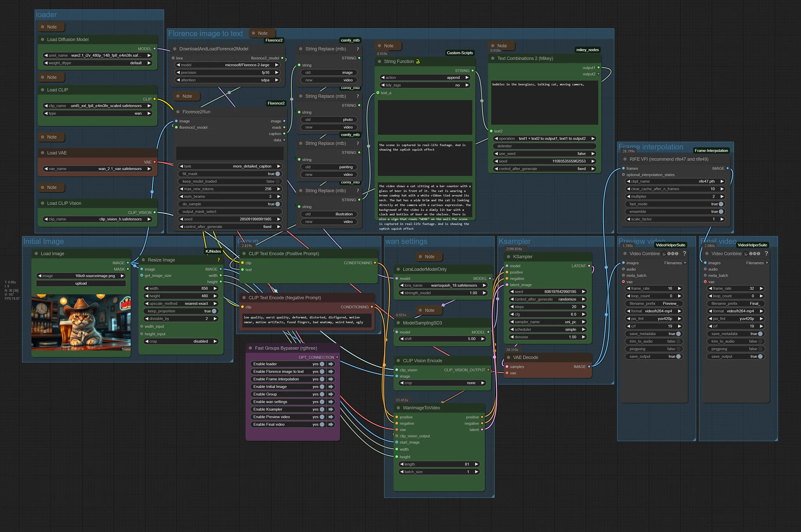Open help icon on Preview Video Combine node

(684, 253)
